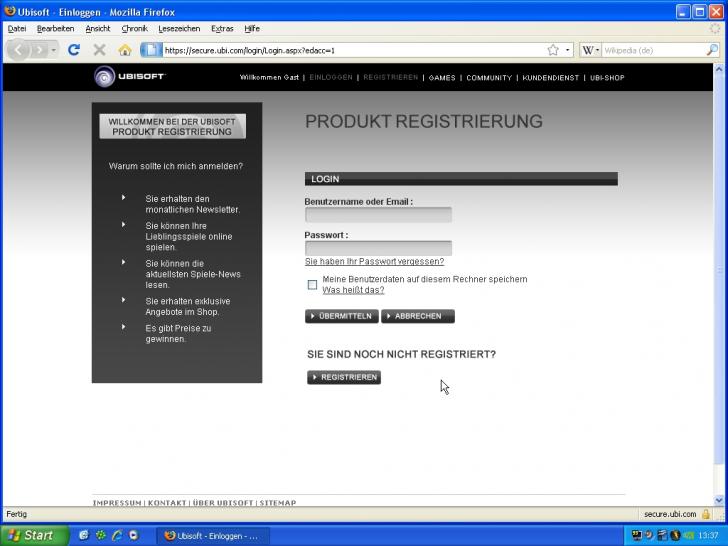Click the first quick launch icon beside Start
The width and height of the screenshot is (728, 546).
pyautogui.click(x=84, y=535)
